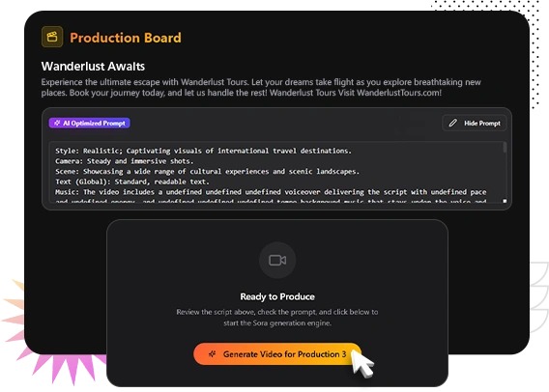
Task: Click the Review the script above instruction text
Action: (x=277, y=317)
